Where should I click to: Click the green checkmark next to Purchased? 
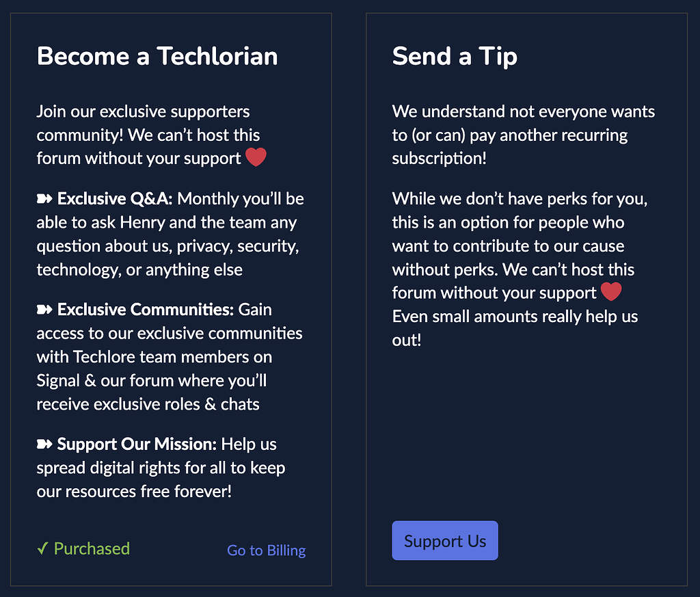41,548
